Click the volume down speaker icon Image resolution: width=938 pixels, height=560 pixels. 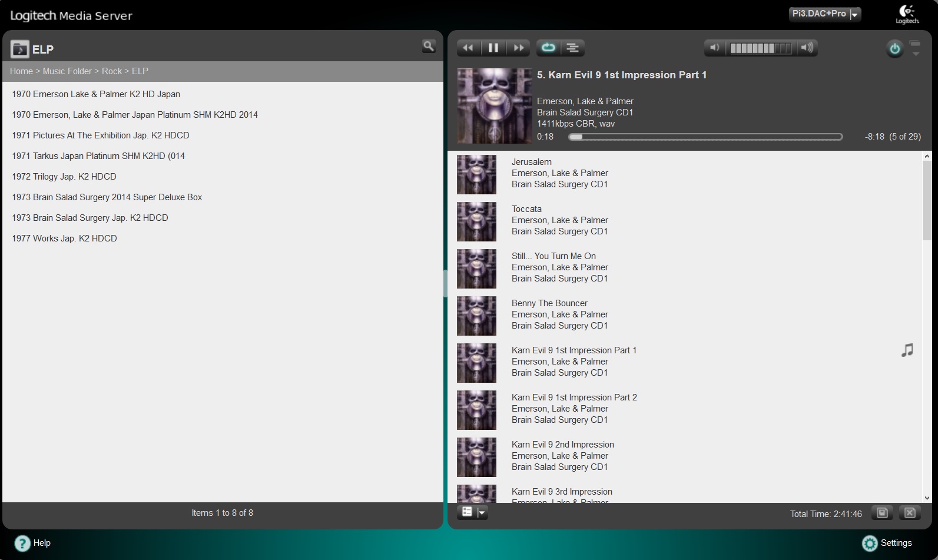[x=714, y=48]
